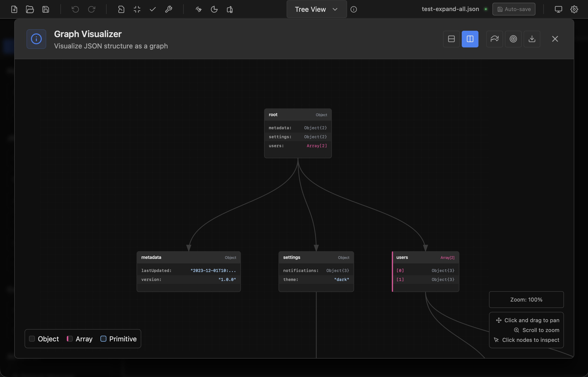Image resolution: width=588 pixels, height=377 pixels.
Task: Toggle the Auto-save button
Action: click(x=514, y=9)
